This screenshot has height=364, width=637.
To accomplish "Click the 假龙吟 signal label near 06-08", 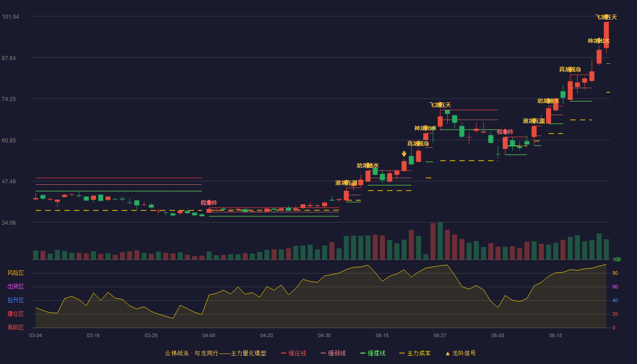I will (x=505, y=132).
